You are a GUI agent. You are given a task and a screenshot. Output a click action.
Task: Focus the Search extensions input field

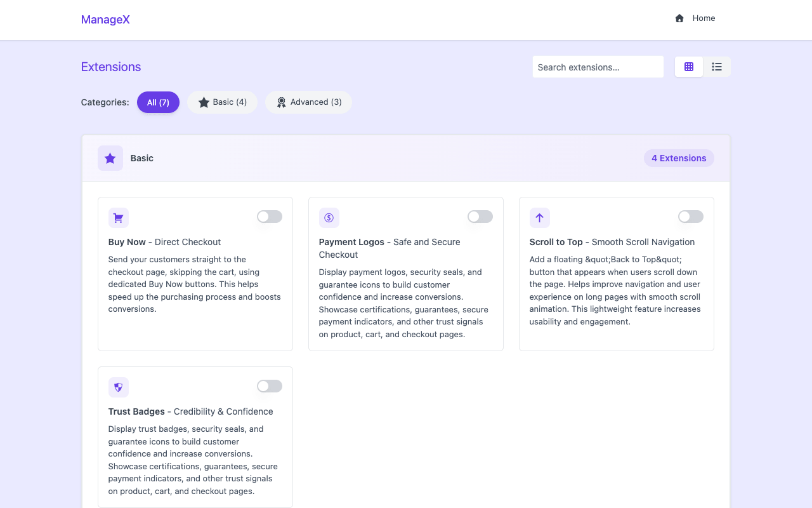pos(598,67)
